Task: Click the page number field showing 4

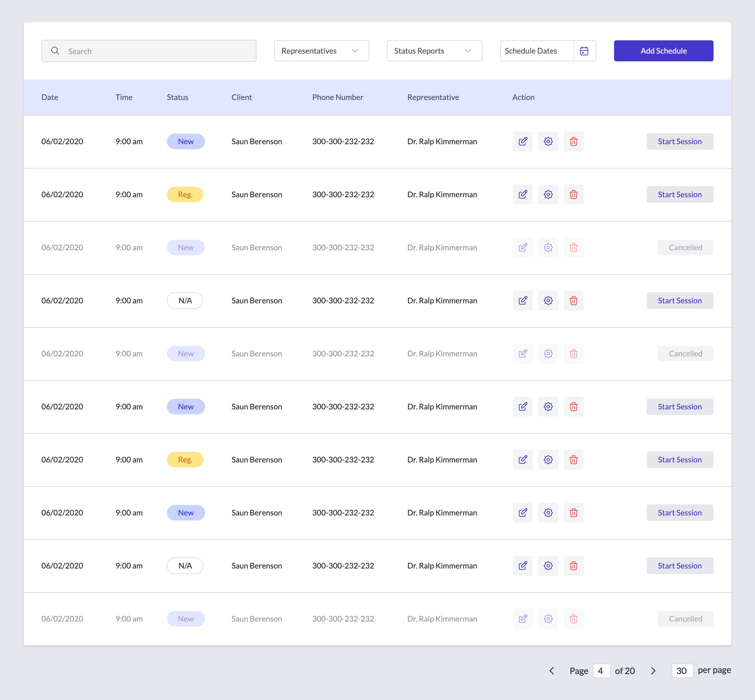Action: pyautogui.click(x=601, y=671)
